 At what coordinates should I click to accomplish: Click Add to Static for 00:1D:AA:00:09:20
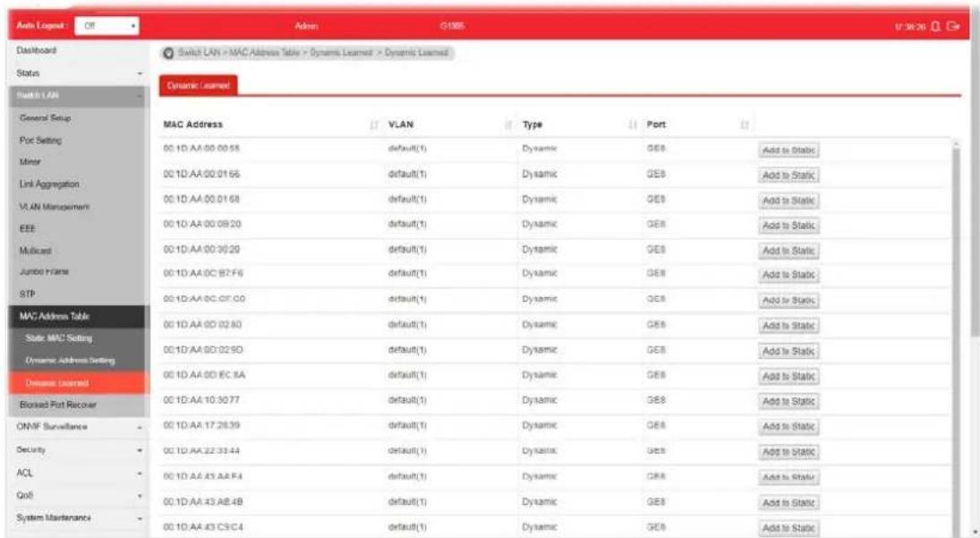(788, 226)
